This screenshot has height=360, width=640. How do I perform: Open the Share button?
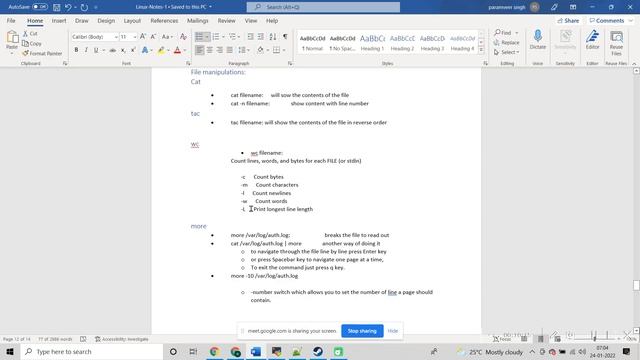[x=568, y=20]
